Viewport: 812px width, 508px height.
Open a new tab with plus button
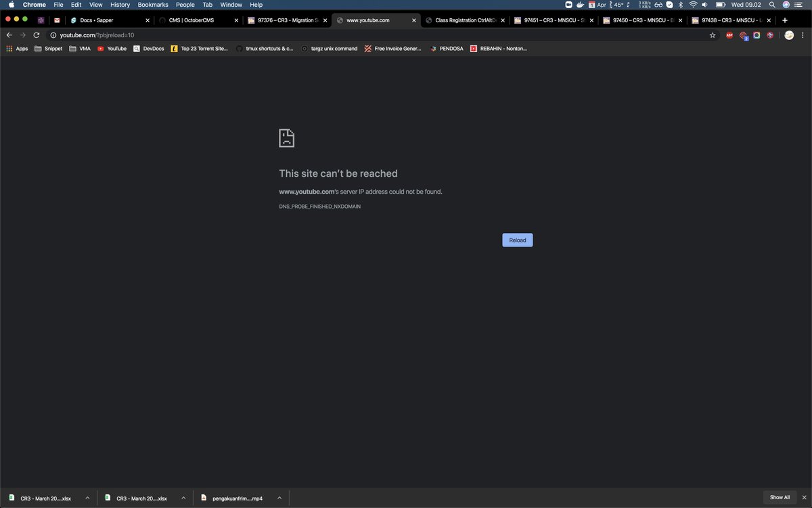pyautogui.click(x=785, y=20)
